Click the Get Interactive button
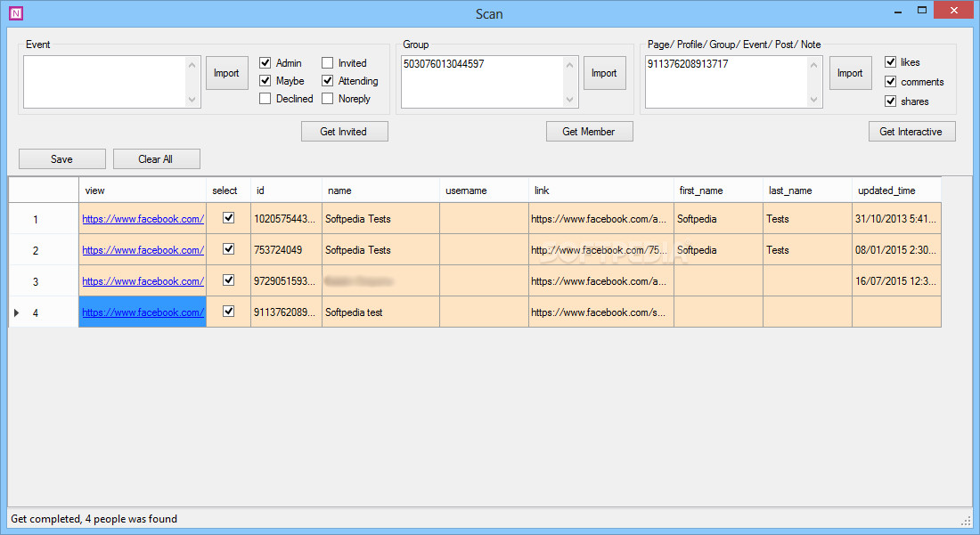Image resolution: width=980 pixels, height=535 pixels. click(x=912, y=131)
